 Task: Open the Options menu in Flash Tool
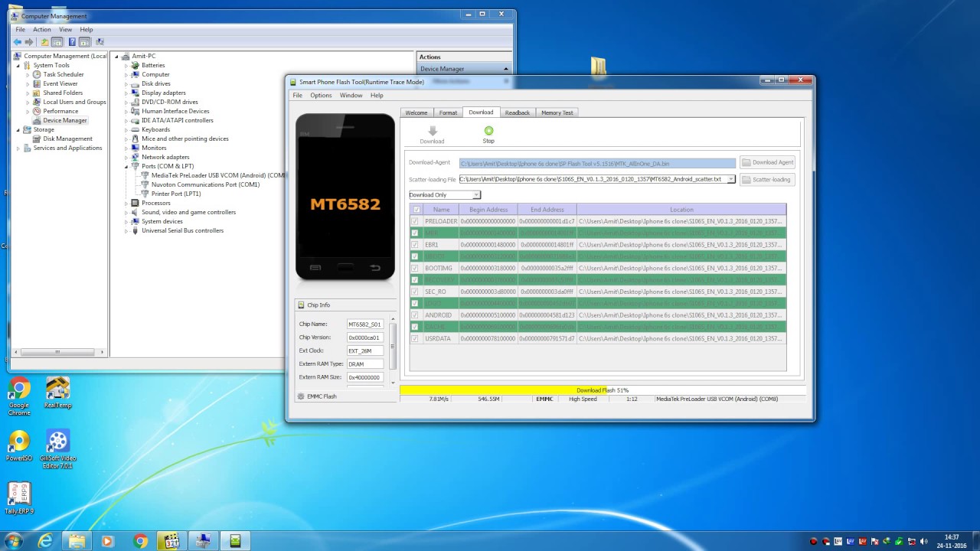click(321, 95)
